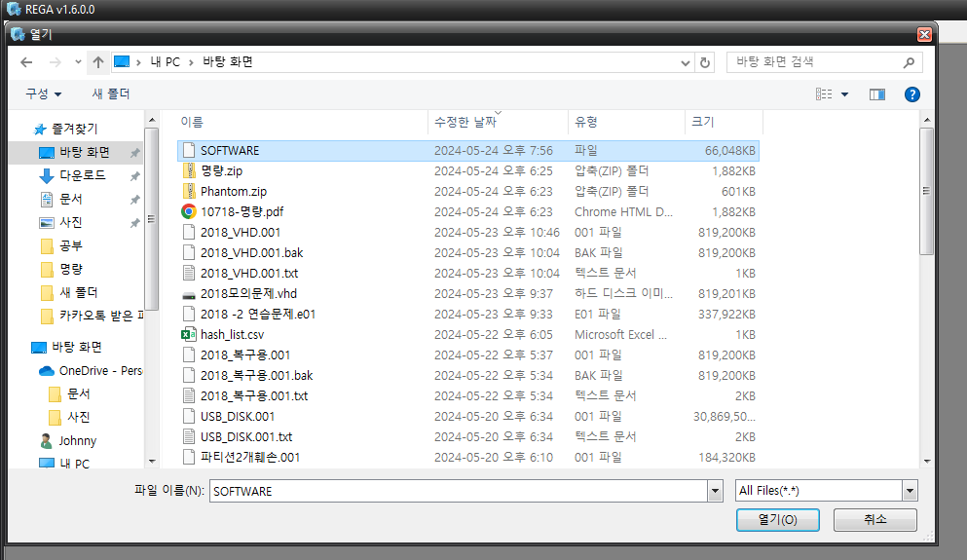Click the REGA v1.6.0.0 title icon
The height and width of the screenshot is (560, 967).
[14, 9]
